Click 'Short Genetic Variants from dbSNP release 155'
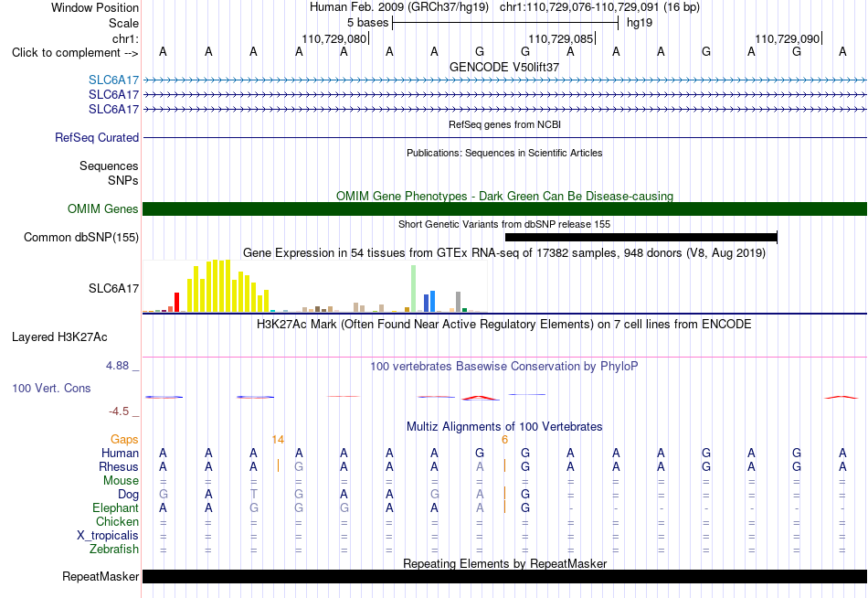 click(504, 224)
